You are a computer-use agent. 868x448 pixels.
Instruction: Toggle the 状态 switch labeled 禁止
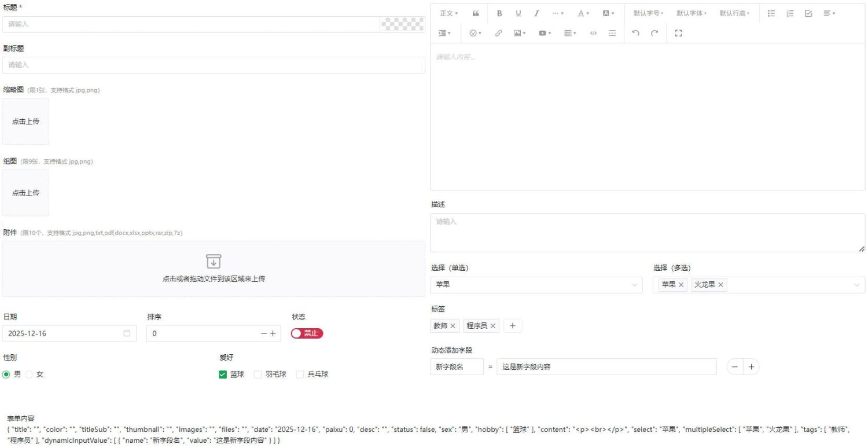307,333
